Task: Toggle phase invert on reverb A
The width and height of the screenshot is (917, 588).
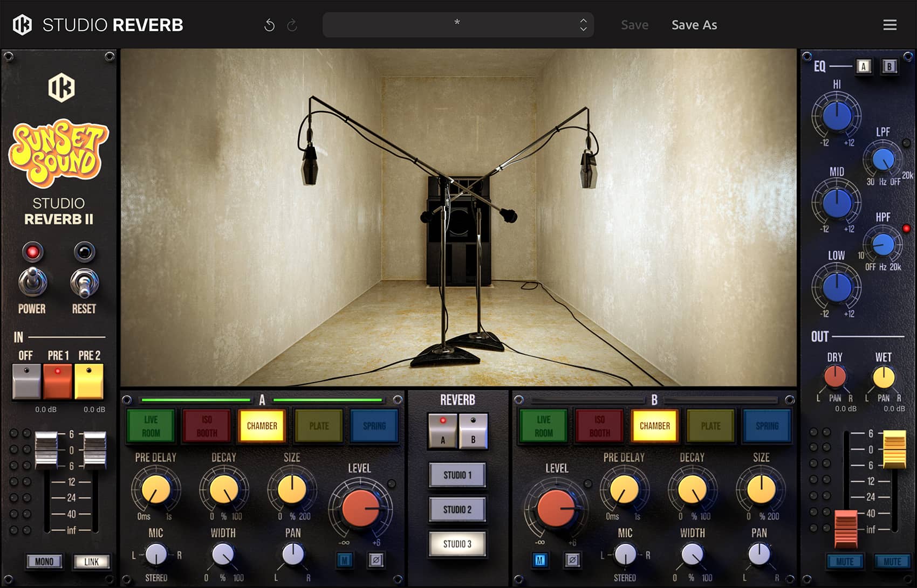Action: (x=376, y=560)
